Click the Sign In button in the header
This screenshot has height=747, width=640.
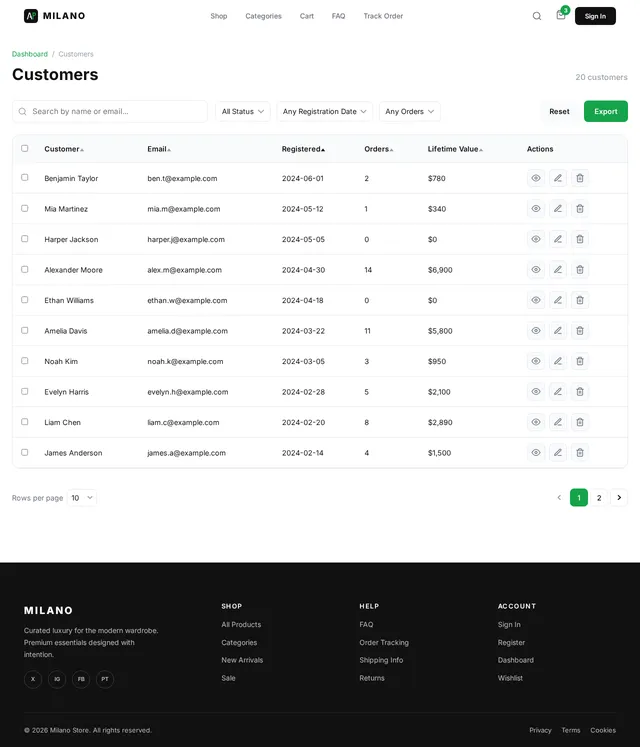click(595, 16)
